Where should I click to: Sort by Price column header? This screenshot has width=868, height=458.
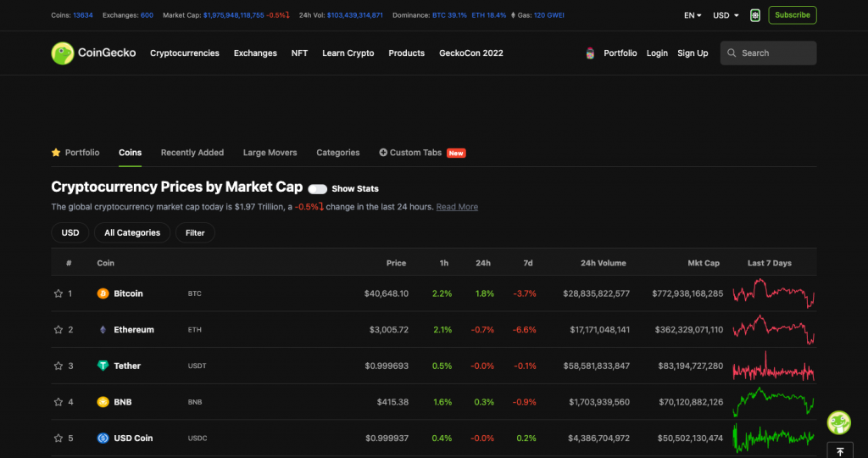[396, 263]
